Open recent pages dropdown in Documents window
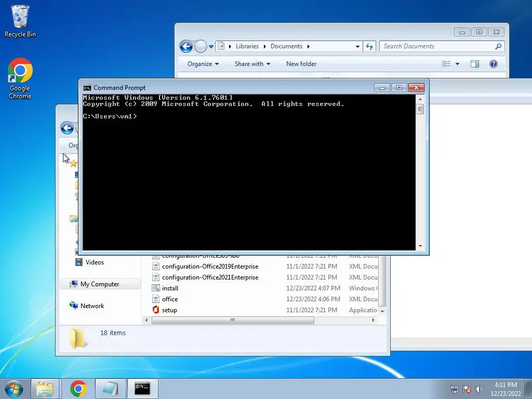 tap(211, 46)
